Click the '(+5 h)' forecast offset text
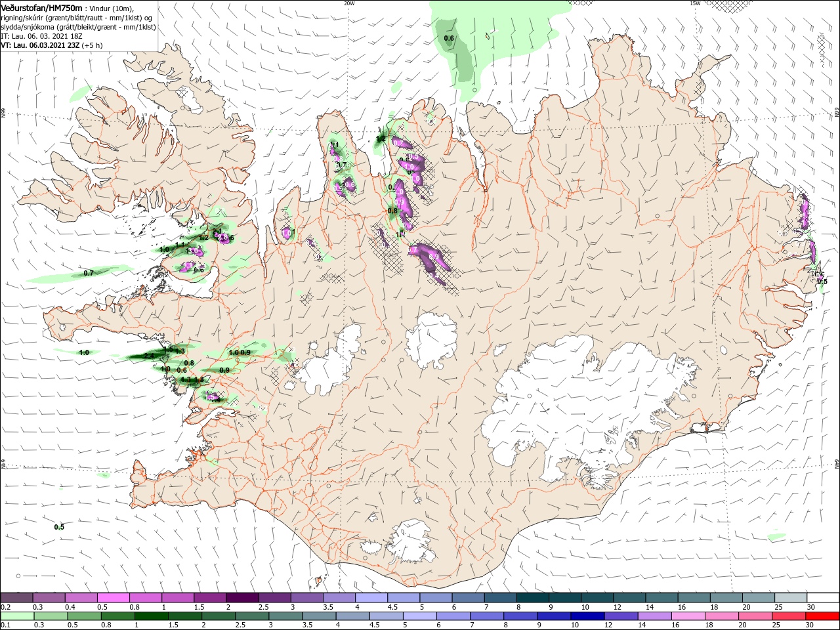The image size is (840, 630). [92, 45]
